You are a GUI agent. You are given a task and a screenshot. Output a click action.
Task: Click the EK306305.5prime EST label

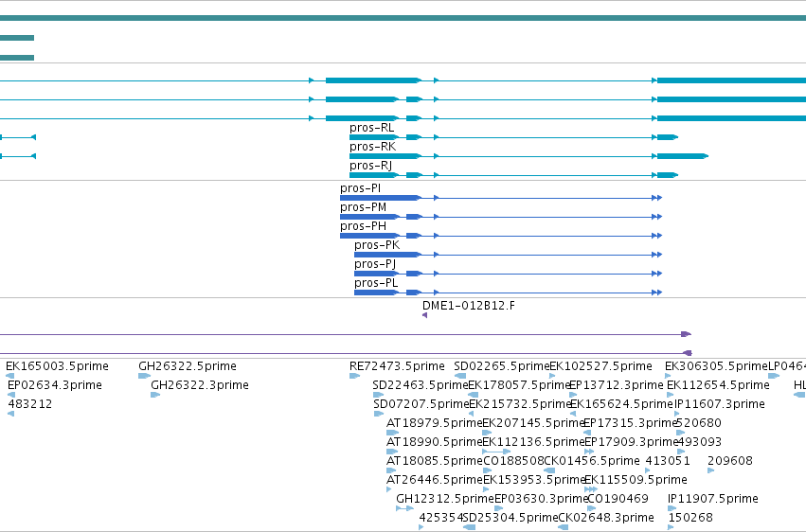click(x=717, y=366)
